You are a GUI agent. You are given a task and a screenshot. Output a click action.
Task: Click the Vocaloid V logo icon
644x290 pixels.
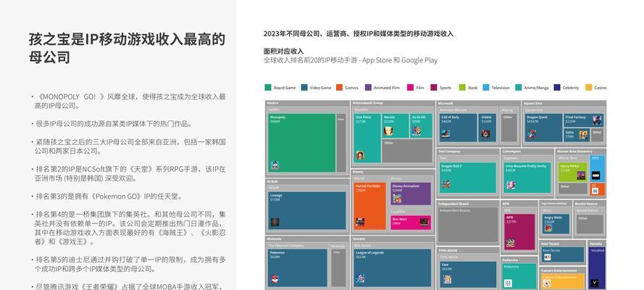[x=594, y=283]
